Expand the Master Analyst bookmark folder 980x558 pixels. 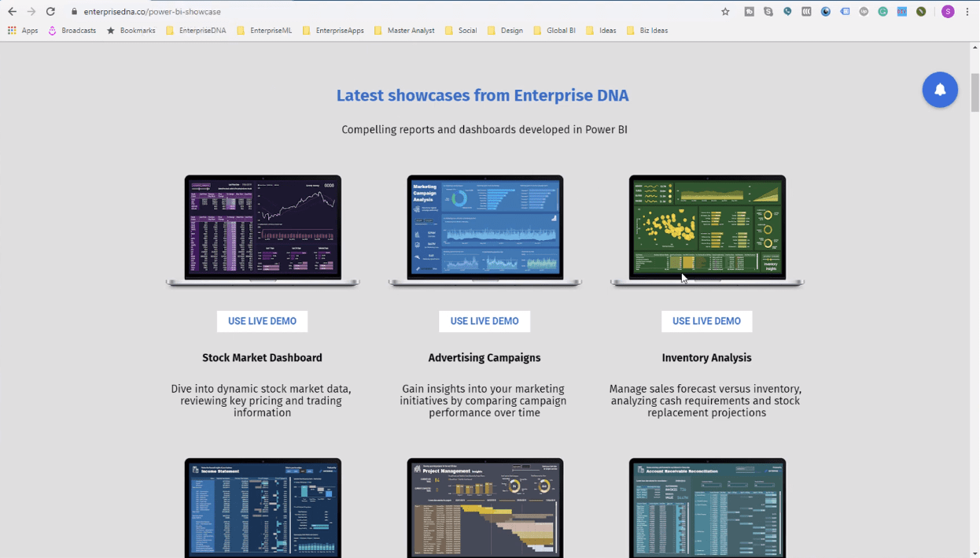tap(404, 31)
